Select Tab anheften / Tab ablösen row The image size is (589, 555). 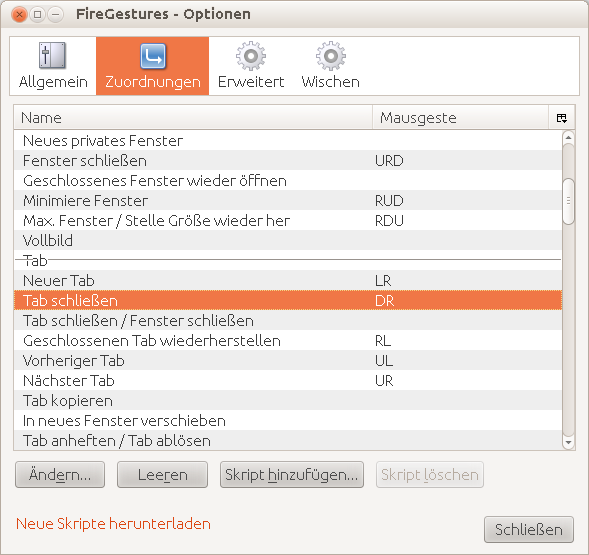tap(288, 440)
